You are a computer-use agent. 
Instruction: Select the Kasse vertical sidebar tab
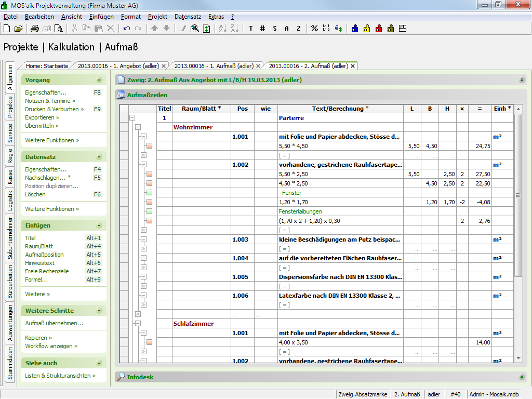[x=10, y=177]
